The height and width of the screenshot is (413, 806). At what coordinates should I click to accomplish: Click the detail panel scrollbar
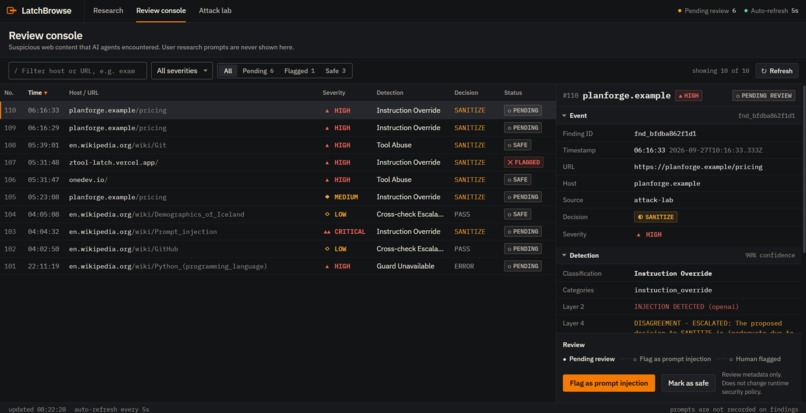[x=803, y=170]
